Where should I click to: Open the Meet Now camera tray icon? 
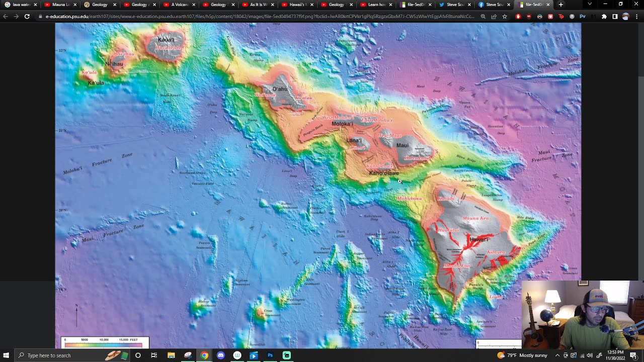point(566,355)
